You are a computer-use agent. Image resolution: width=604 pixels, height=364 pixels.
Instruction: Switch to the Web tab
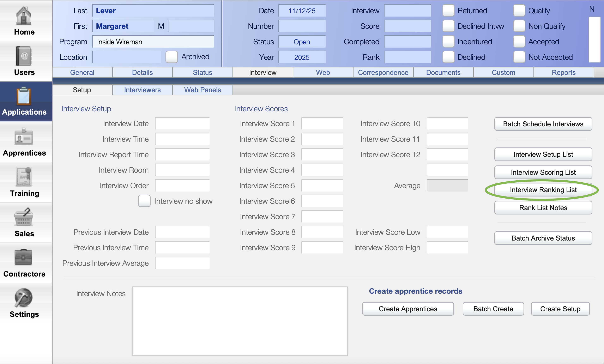click(323, 73)
